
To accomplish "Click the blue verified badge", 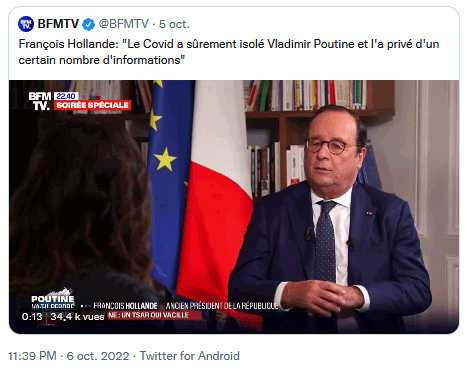I will 88,24.
